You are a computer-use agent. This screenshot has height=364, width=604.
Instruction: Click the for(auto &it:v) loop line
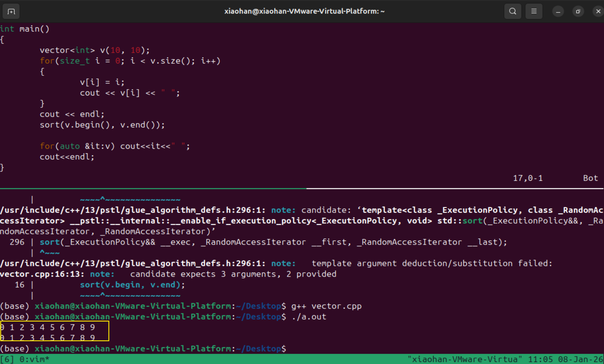115,146
